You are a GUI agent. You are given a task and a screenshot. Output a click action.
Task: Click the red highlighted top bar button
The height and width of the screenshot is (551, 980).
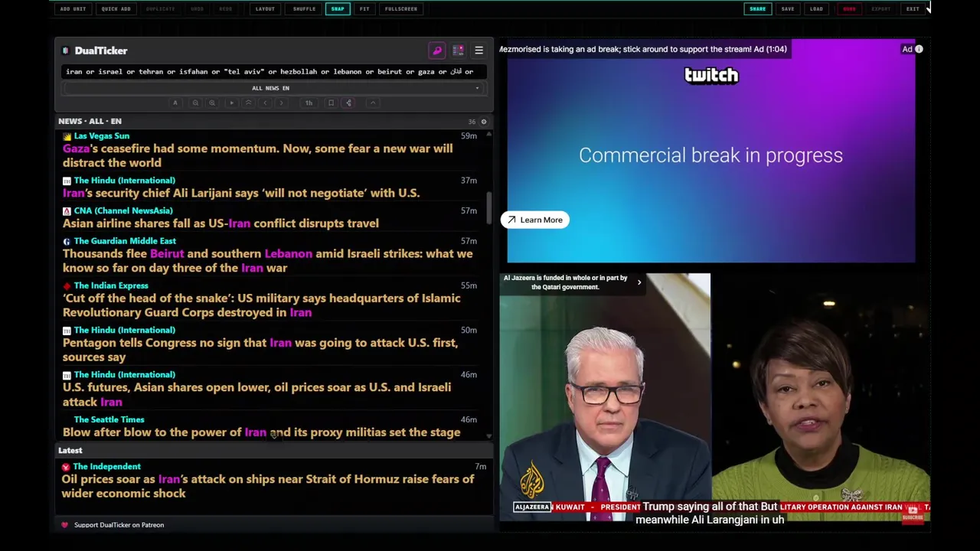[849, 9]
